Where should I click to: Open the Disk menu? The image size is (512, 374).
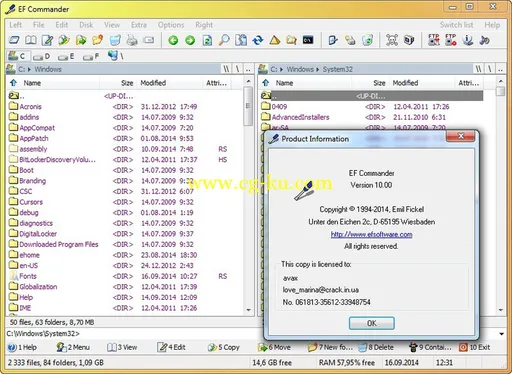pyautogui.click(x=86, y=25)
